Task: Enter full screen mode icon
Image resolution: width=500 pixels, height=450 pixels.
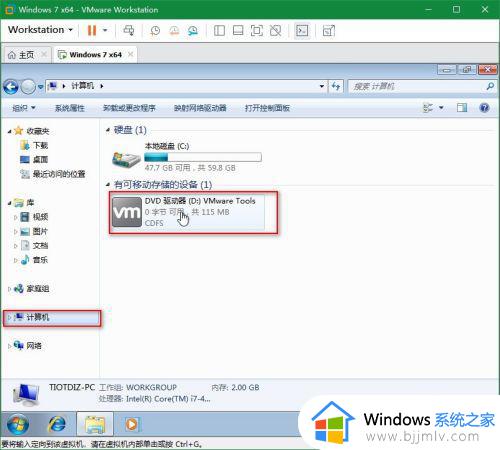Action: coord(256,31)
